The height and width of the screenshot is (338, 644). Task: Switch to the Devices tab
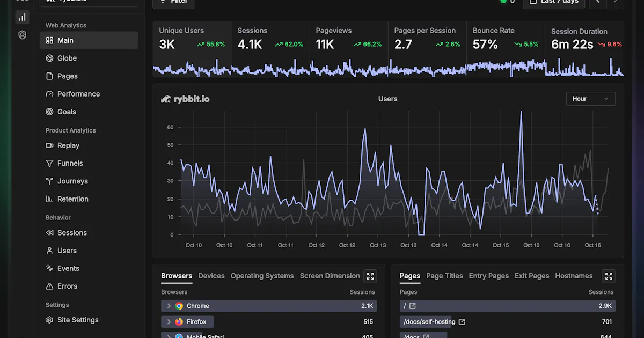[211, 276]
